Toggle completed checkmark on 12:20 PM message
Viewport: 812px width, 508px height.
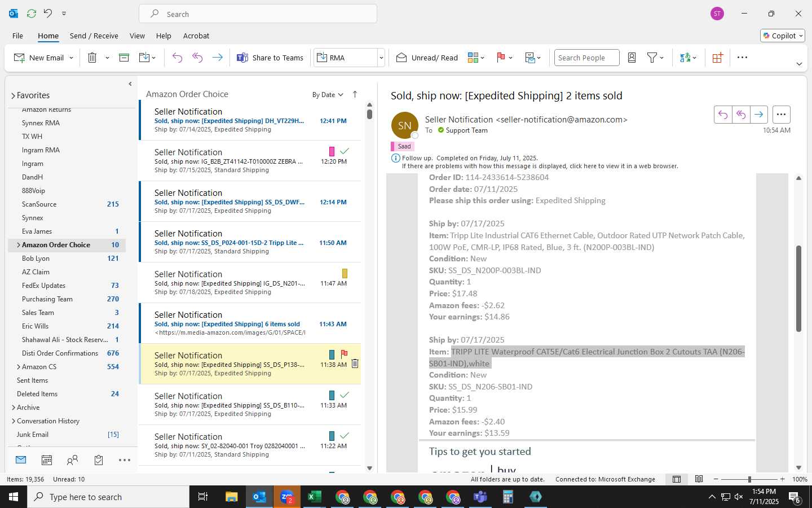345,151
